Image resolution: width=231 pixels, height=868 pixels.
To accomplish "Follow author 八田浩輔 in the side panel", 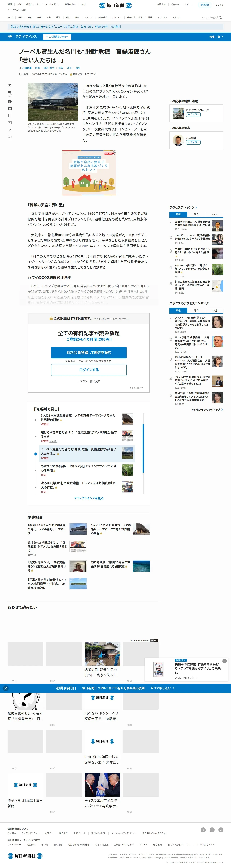I will tap(193, 142).
